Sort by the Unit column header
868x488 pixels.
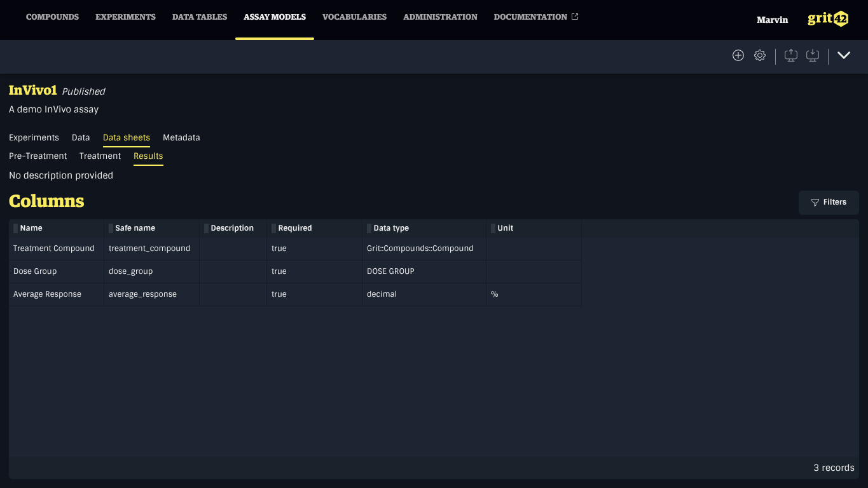click(x=506, y=228)
